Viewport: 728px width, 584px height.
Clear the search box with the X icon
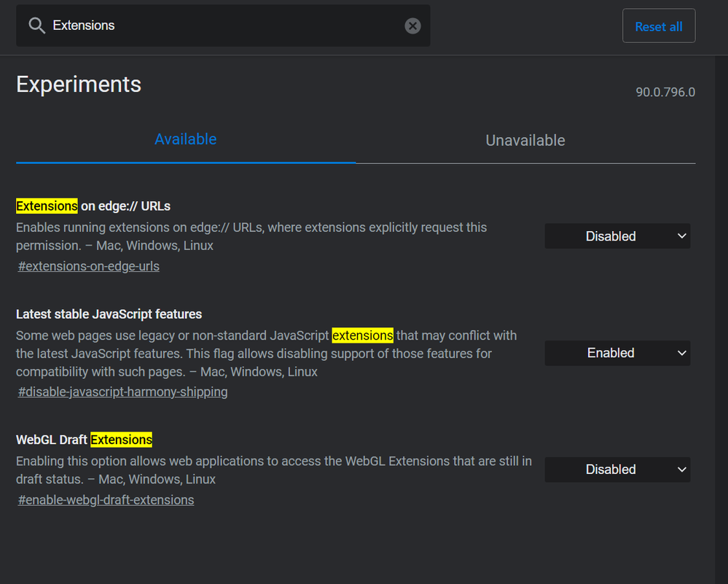[x=412, y=26]
